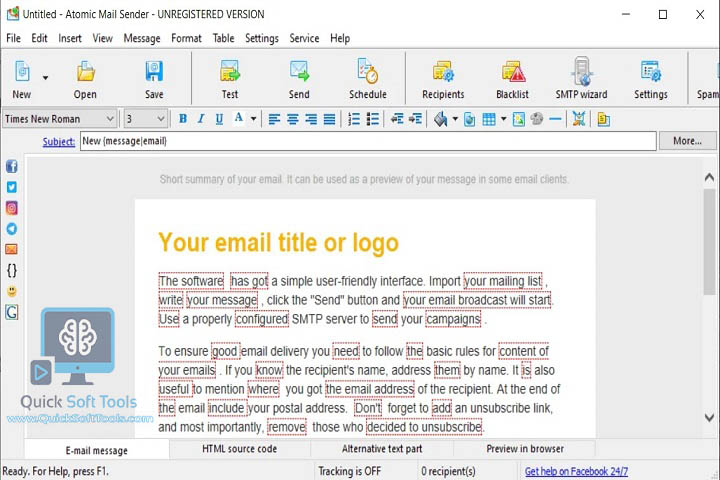Center align the text
Viewport: 720px width, 480px height.
pos(293,119)
